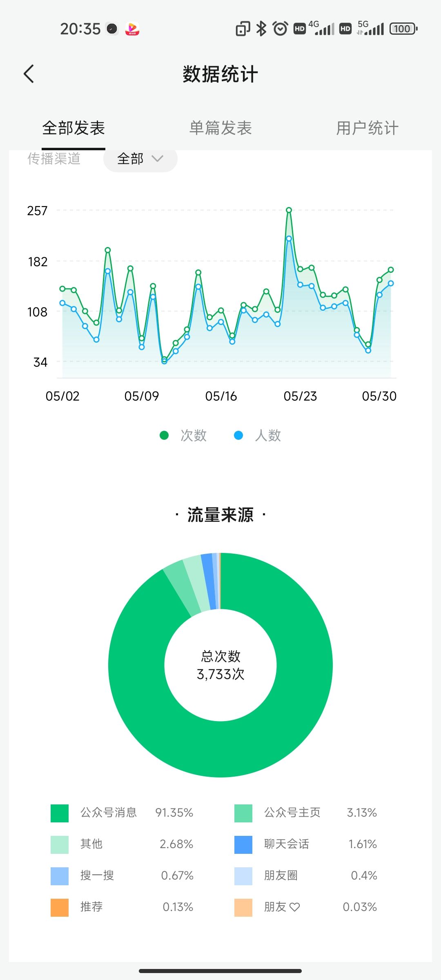The image size is (441, 980).
Task: Tap the 05/30 axis date label
Action: 379,396
